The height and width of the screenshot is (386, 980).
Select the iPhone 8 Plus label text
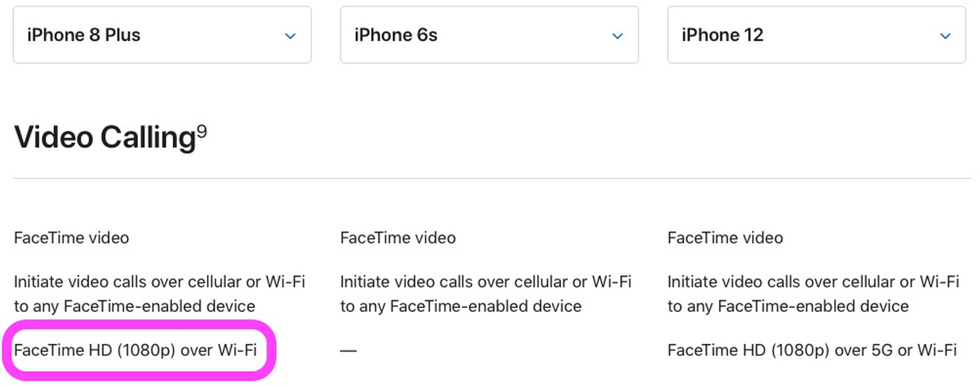tap(83, 35)
